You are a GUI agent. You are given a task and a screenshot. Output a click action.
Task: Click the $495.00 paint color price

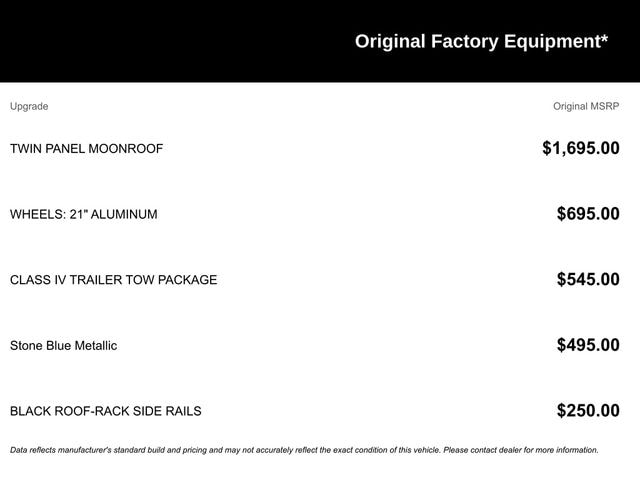[588, 346]
